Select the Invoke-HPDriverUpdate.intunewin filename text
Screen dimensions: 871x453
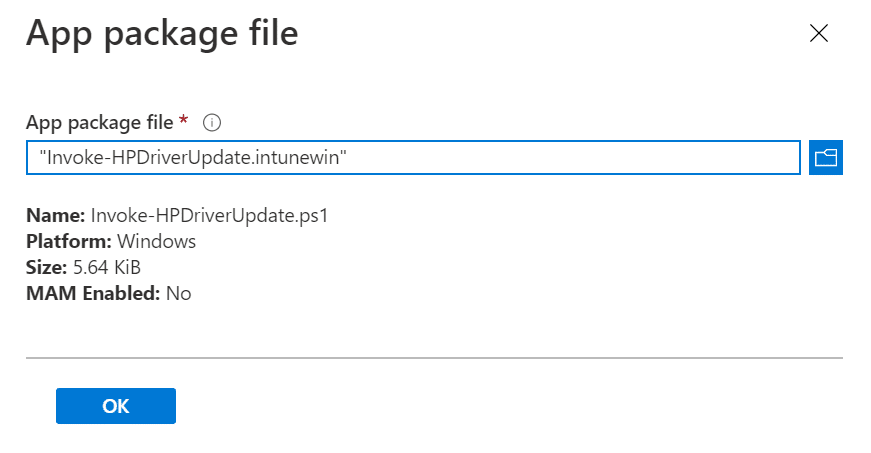[193, 158]
